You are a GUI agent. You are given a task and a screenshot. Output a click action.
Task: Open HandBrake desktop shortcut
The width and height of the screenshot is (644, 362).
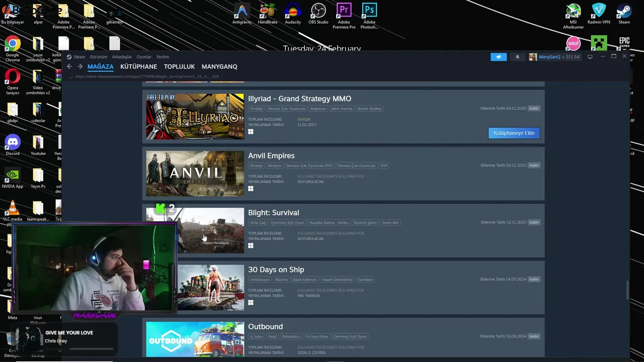click(268, 14)
